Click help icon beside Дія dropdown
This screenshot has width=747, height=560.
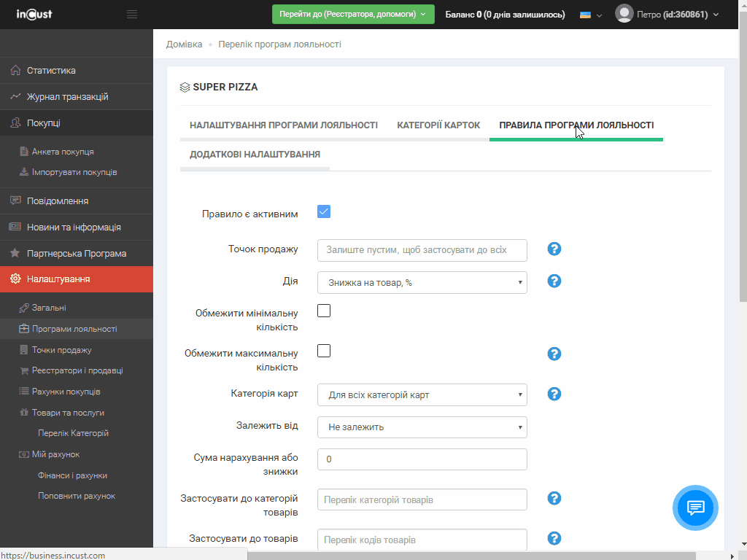554,281
